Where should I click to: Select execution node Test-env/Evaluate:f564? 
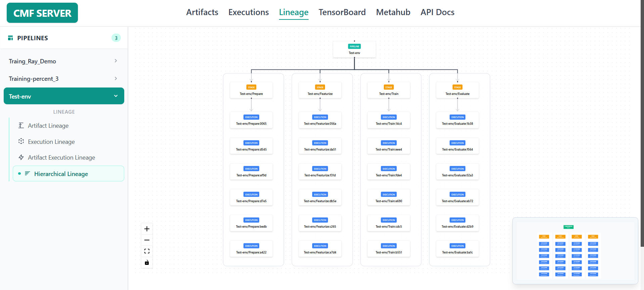click(x=457, y=146)
